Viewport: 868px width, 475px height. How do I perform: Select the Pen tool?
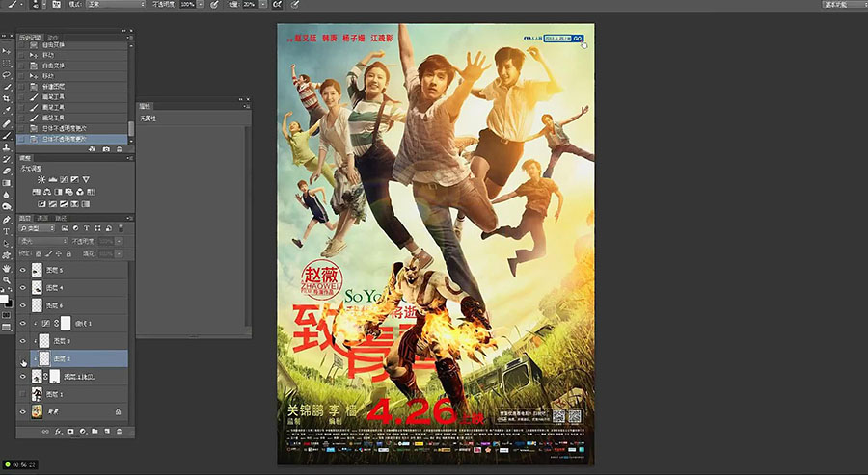click(7, 220)
